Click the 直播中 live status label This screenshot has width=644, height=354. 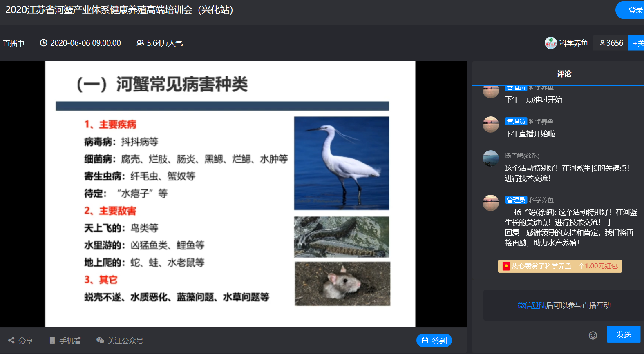pyautogui.click(x=13, y=43)
